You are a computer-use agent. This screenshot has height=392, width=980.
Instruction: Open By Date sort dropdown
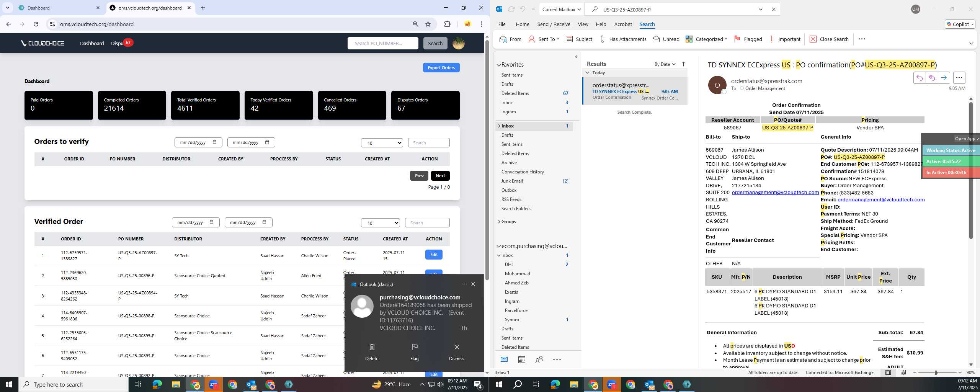pyautogui.click(x=665, y=64)
